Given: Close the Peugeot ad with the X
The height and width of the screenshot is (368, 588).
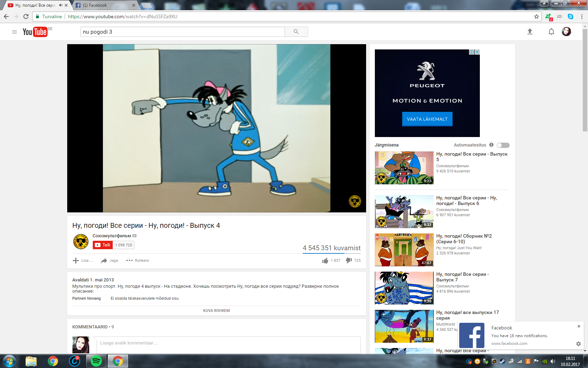Looking at the screenshot, I should [477, 52].
